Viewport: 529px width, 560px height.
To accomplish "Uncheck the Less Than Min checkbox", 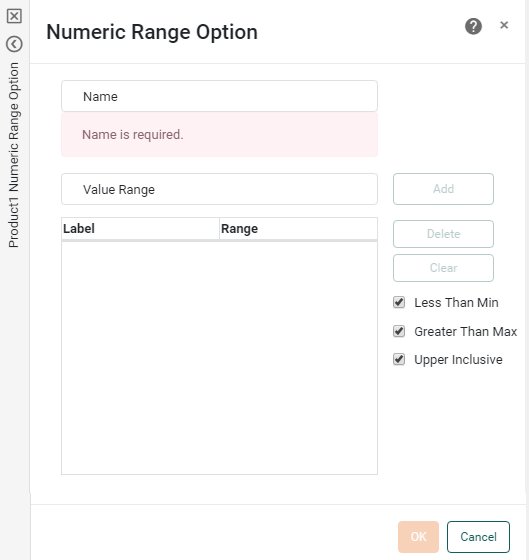I will (399, 302).
